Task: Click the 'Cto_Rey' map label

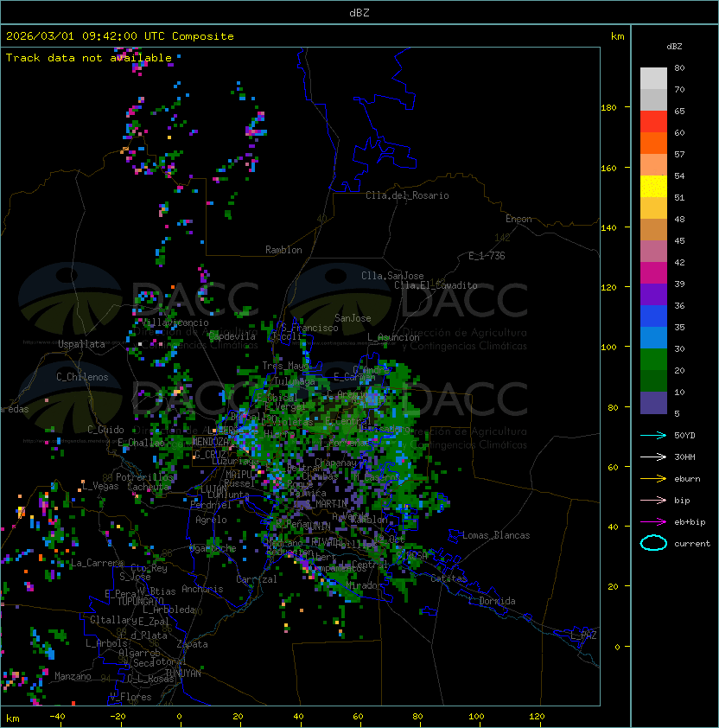Action: (149, 568)
